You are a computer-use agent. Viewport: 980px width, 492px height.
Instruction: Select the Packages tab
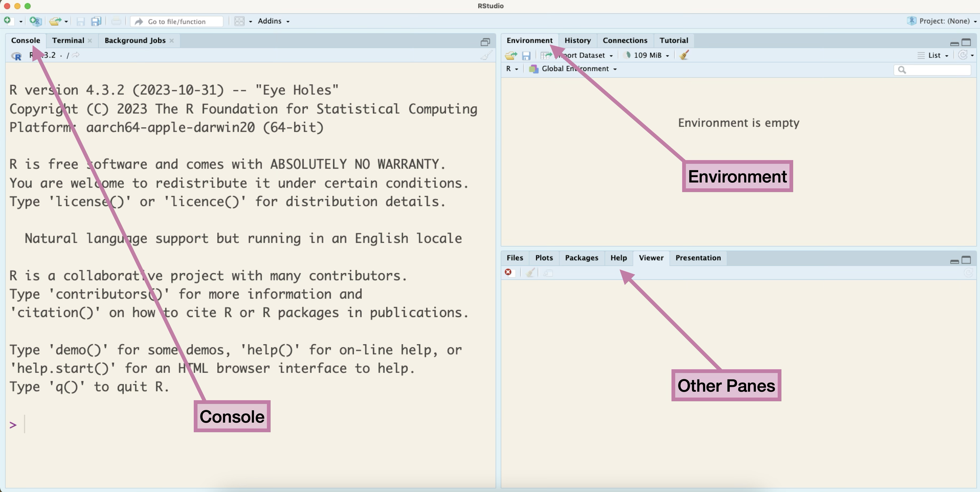tap(581, 258)
